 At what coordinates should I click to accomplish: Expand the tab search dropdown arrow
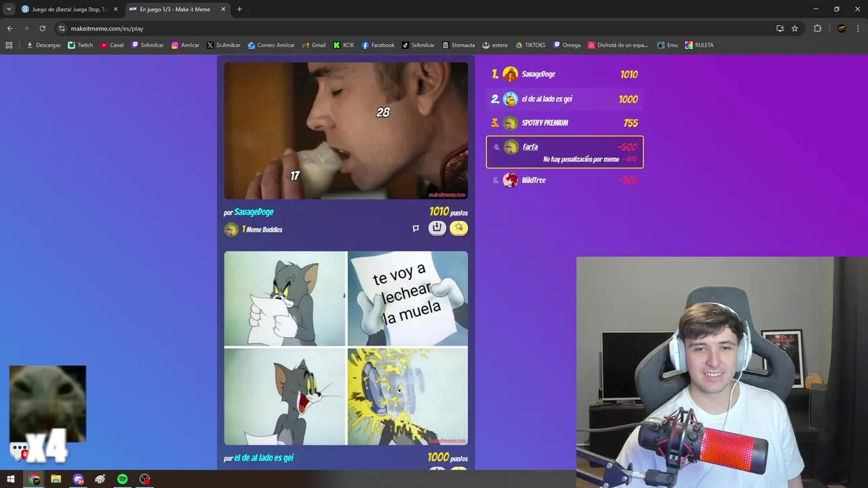point(9,9)
